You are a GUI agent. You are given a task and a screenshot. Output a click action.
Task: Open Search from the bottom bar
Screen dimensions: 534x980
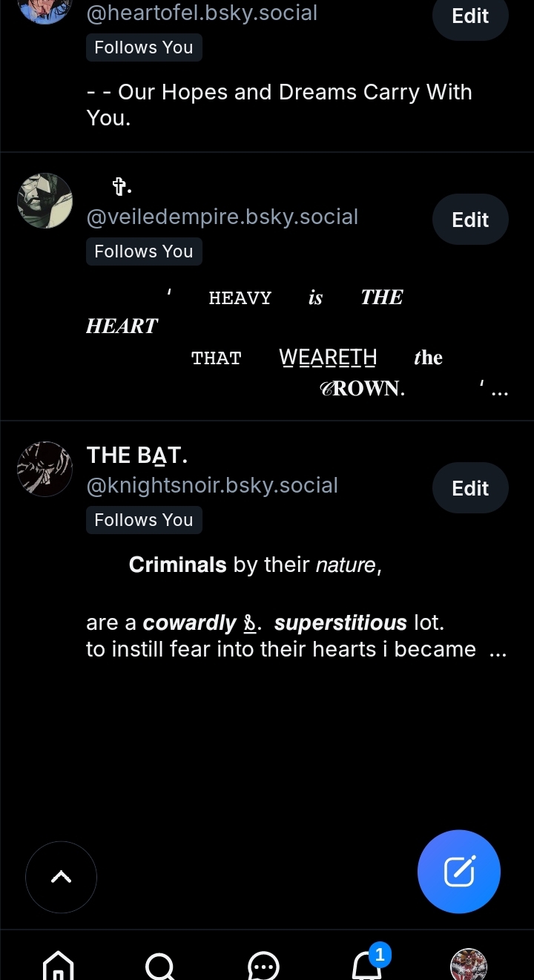coord(160,965)
